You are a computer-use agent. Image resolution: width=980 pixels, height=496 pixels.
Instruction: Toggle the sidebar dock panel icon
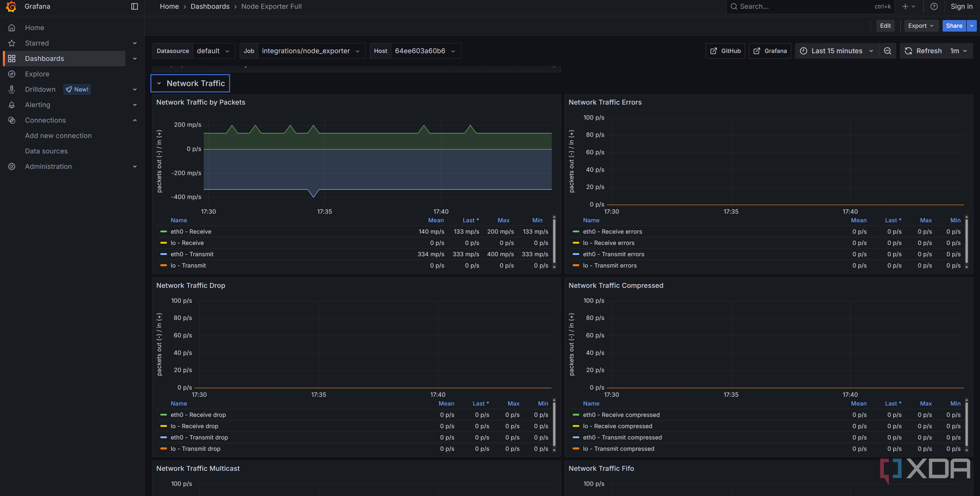[x=134, y=6]
